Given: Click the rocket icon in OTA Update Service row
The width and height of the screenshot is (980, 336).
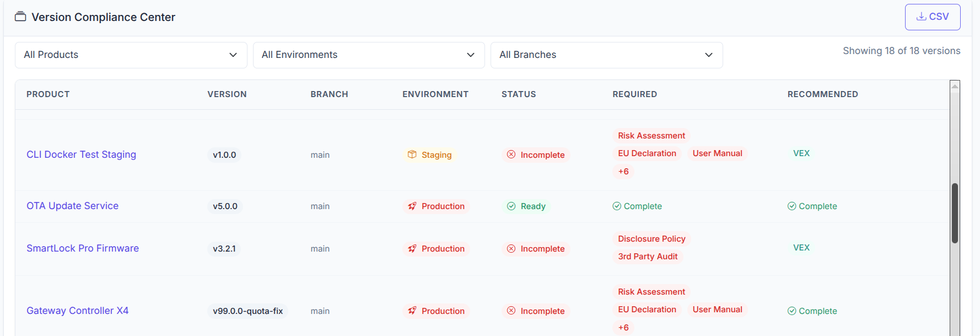Looking at the screenshot, I should pyautogui.click(x=412, y=206).
